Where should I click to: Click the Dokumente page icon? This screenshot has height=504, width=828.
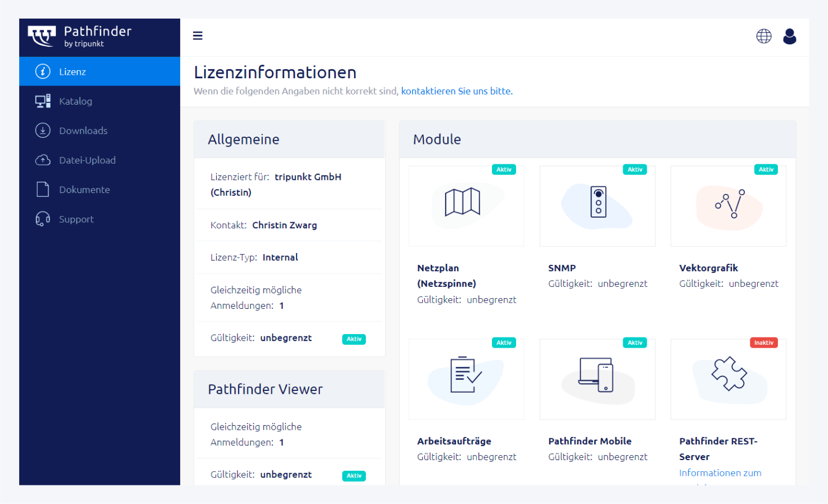pos(43,190)
